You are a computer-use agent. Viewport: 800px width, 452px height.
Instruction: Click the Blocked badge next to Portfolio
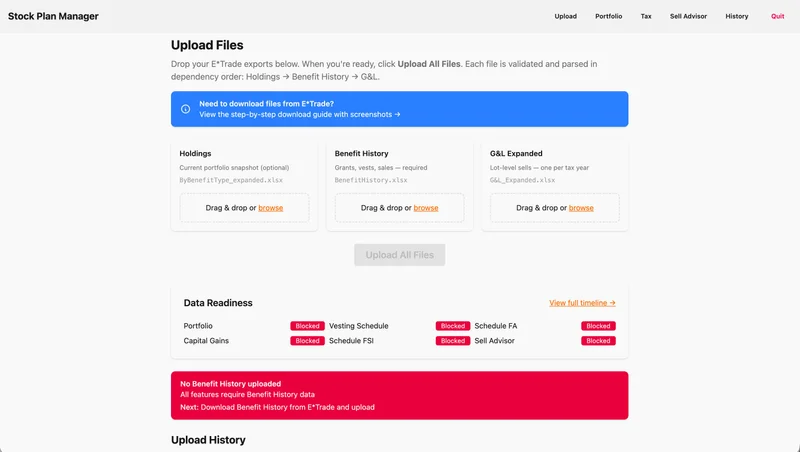coord(307,326)
